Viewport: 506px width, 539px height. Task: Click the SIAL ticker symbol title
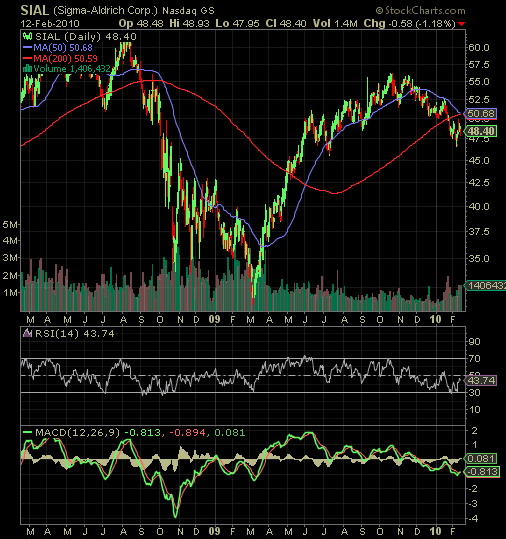click(34, 10)
